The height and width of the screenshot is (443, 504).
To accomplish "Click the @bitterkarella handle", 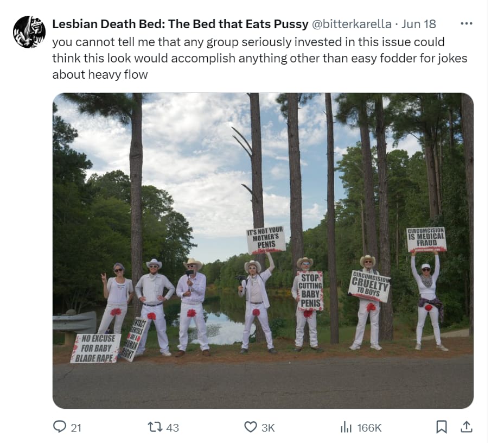I will point(352,24).
